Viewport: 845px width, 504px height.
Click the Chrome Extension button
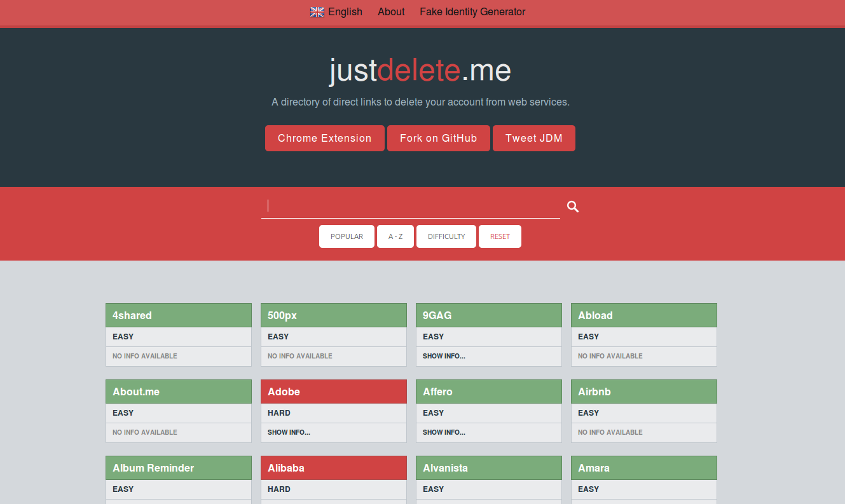(324, 139)
